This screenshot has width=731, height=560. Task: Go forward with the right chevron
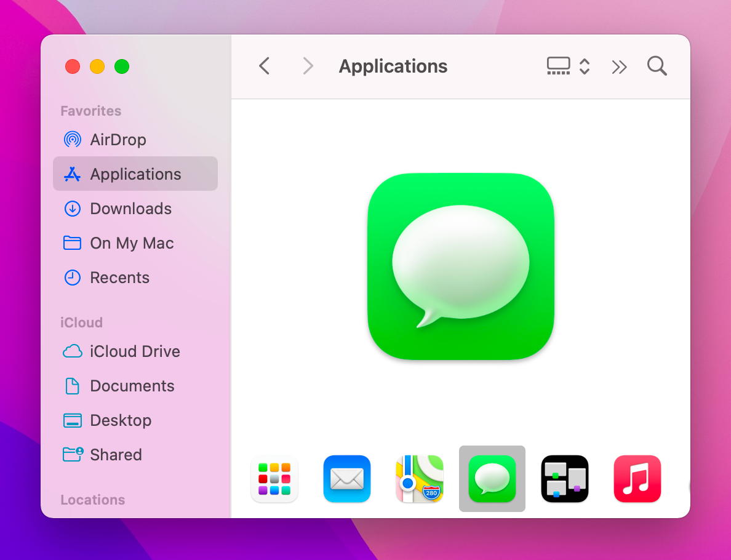(308, 66)
